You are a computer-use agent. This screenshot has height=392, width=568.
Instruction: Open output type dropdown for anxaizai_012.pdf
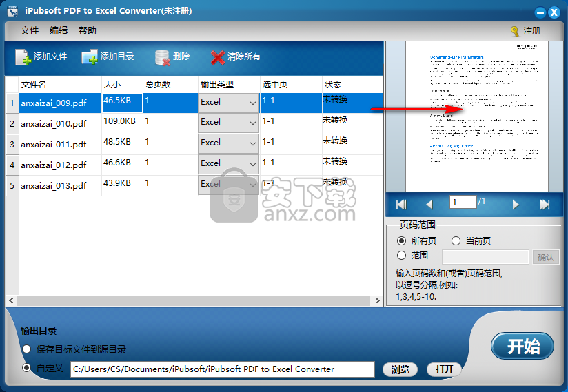tap(228, 164)
